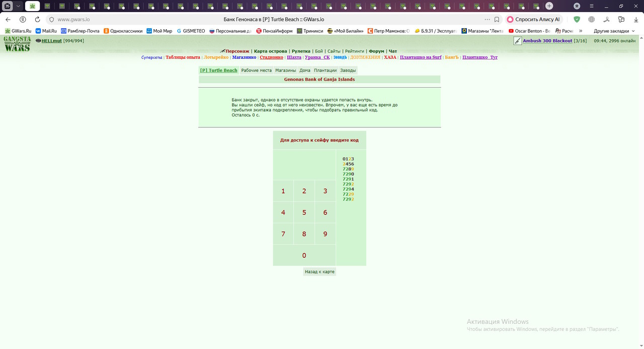Open the Mail.Ru bookmark

(x=46, y=31)
